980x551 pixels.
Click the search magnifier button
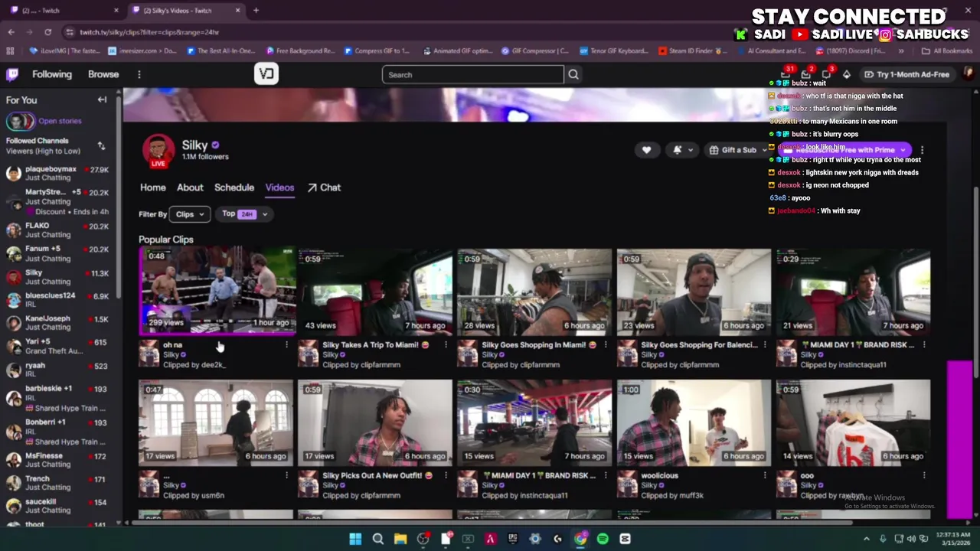(x=573, y=74)
